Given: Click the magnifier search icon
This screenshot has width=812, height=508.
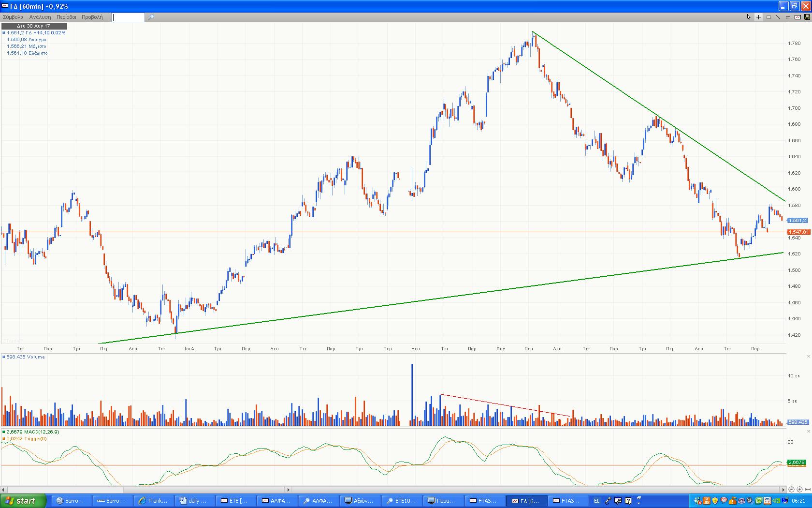Looking at the screenshot, I should pyautogui.click(x=151, y=17).
